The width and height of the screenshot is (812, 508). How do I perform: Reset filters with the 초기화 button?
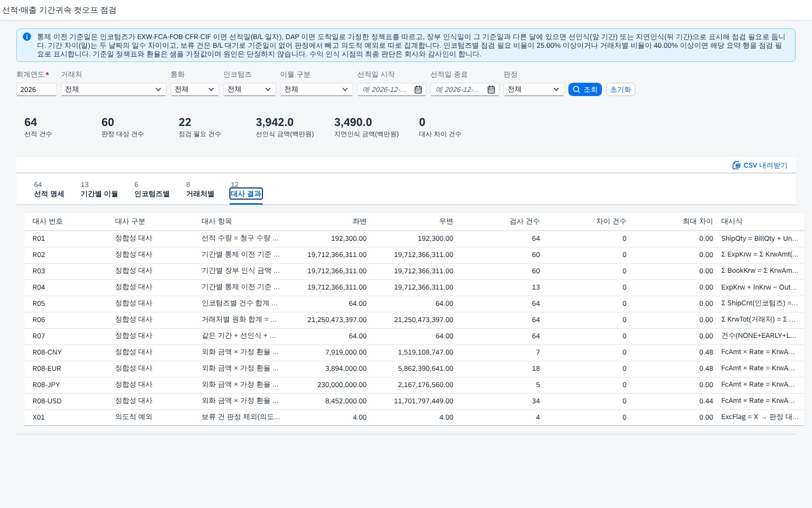tap(620, 89)
